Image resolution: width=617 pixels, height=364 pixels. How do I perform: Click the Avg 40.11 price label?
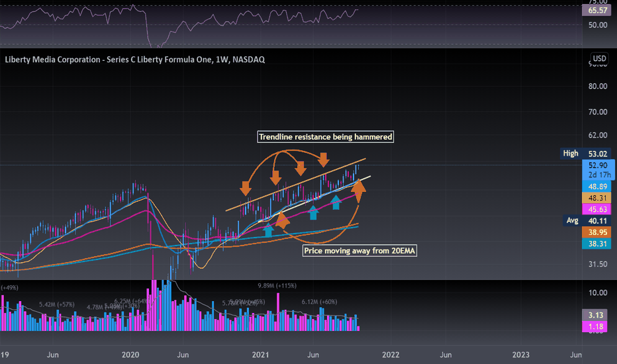click(x=587, y=221)
